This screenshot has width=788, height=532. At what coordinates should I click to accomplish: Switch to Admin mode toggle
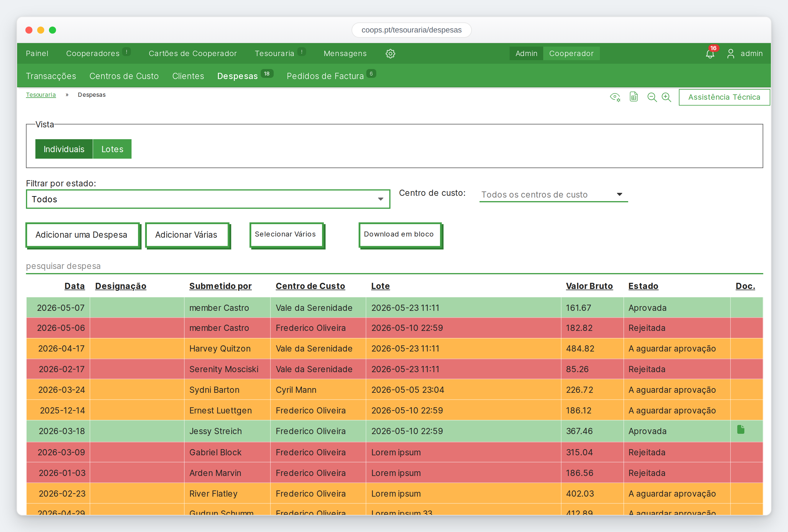coord(526,54)
